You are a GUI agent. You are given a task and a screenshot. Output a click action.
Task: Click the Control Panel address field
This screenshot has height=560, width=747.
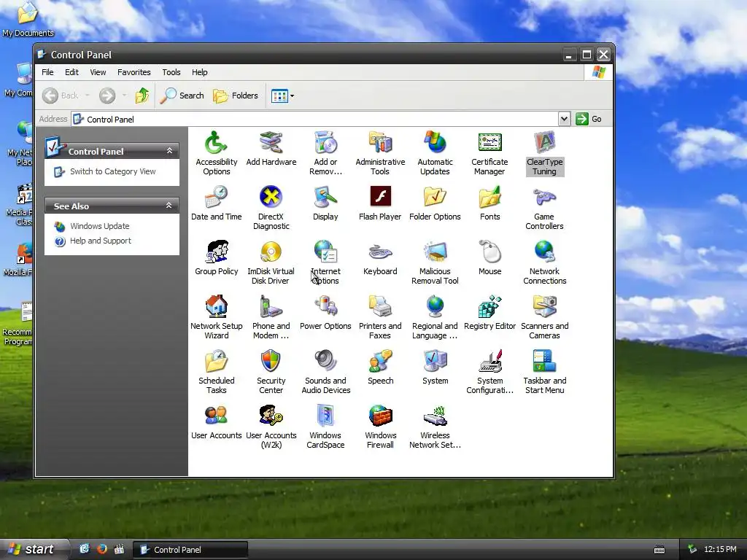coord(314,119)
